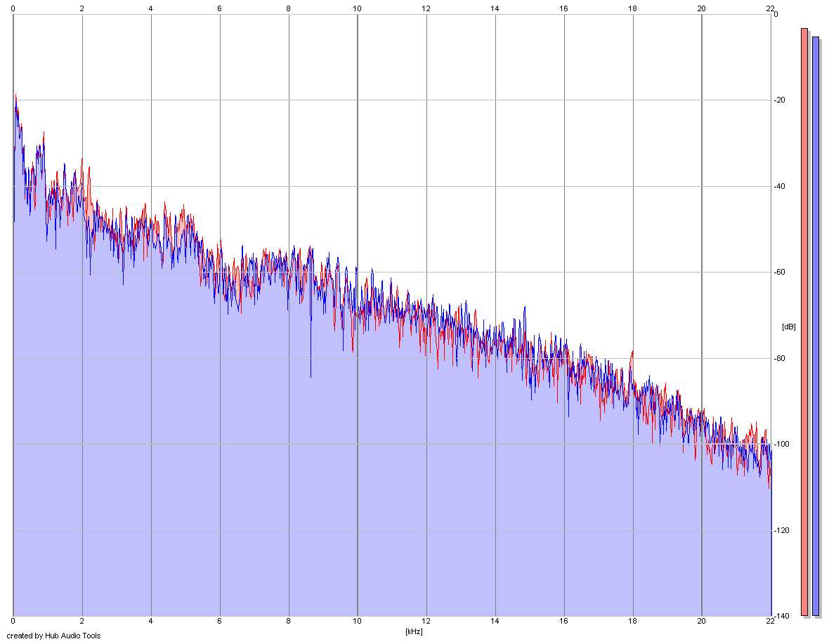Click the [kHz] unit label below the axis
This screenshot has width=829, height=644.
coord(414,631)
